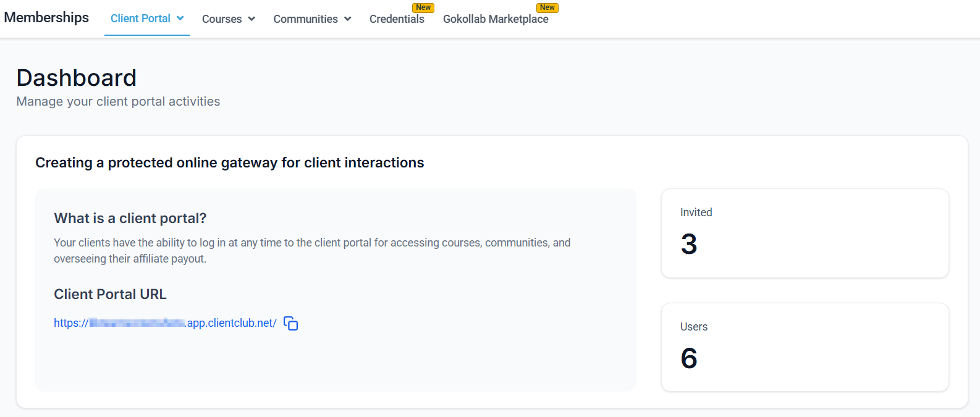Select the Client Portal navigation item

click(140, 19)
